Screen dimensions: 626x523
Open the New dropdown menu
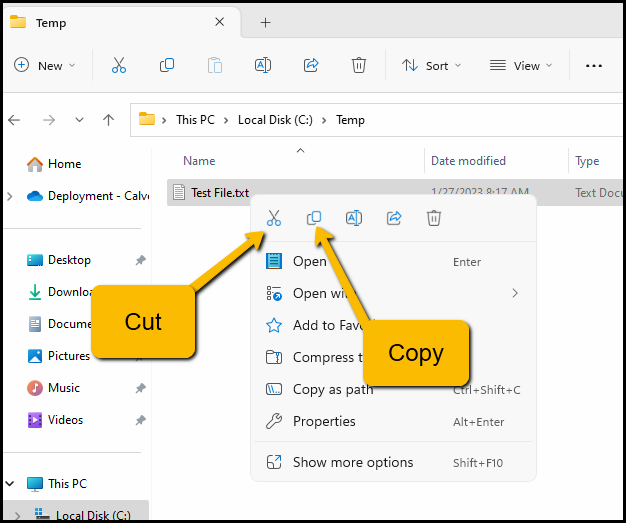45,65
